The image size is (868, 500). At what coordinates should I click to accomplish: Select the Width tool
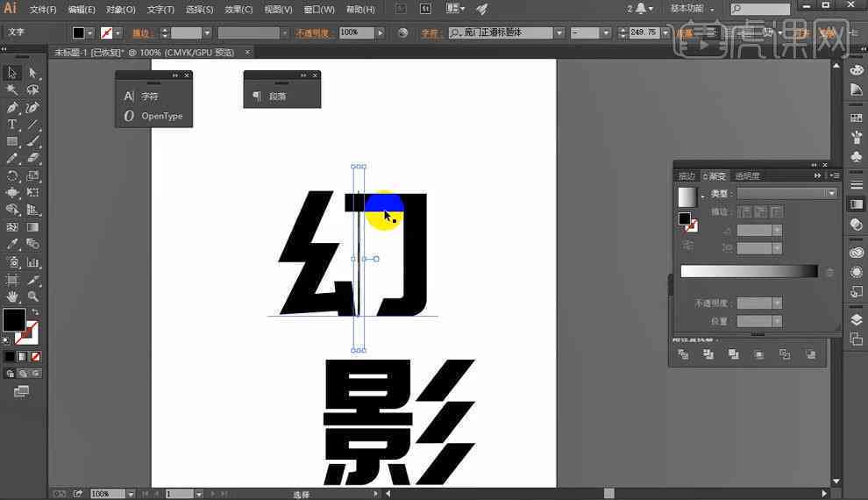tap(11, 193)
